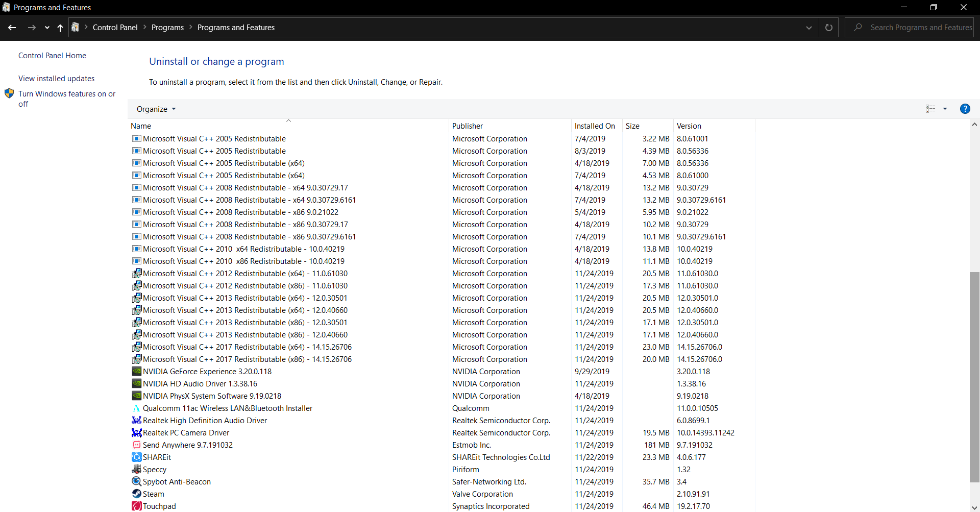Image resolution: width=980 pixels, height=512 pixels.
Task: Open the change view dropdown arrow
Action: (945, 109)
